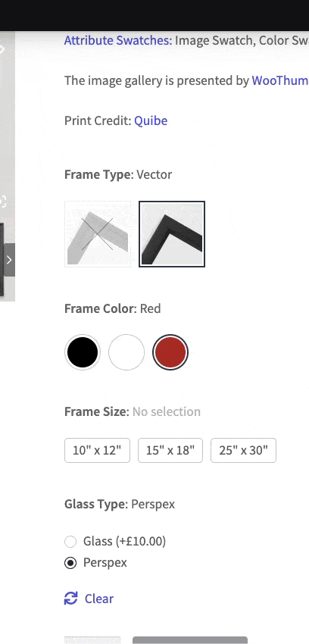The height and width of the screenshot is (644, 309).
Task: Select the black Vector frame type swatch
Action: click(172, 234)
